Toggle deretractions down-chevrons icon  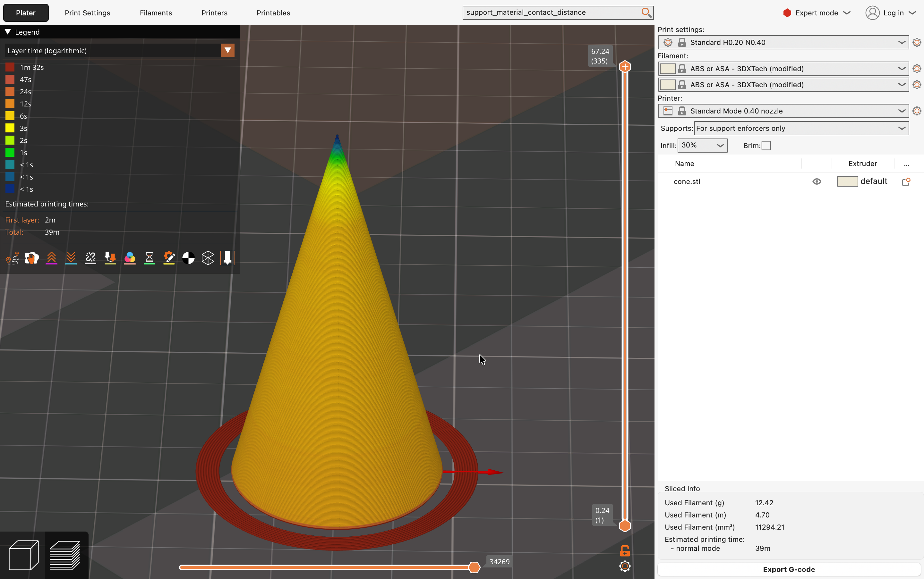pyautogui.click(x=71, y=258)
